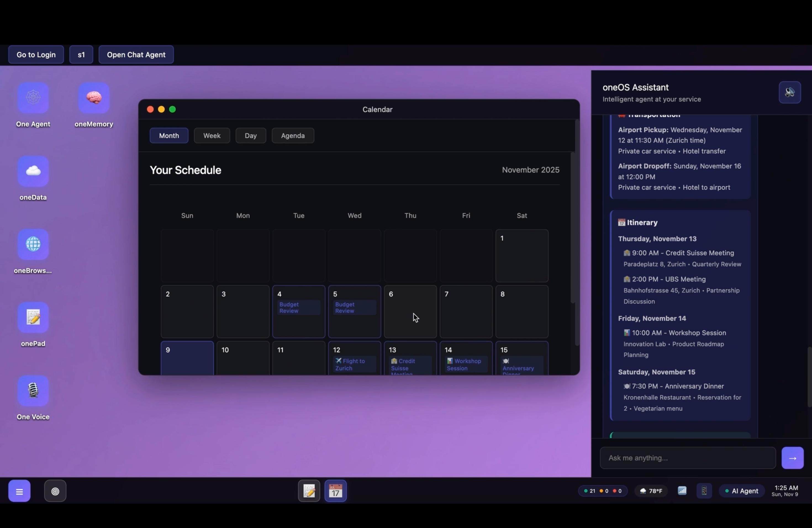Launch oneMemory brain icon
Image resolution: width=812 pixels, height=528 pixels.
click(94, 98)
